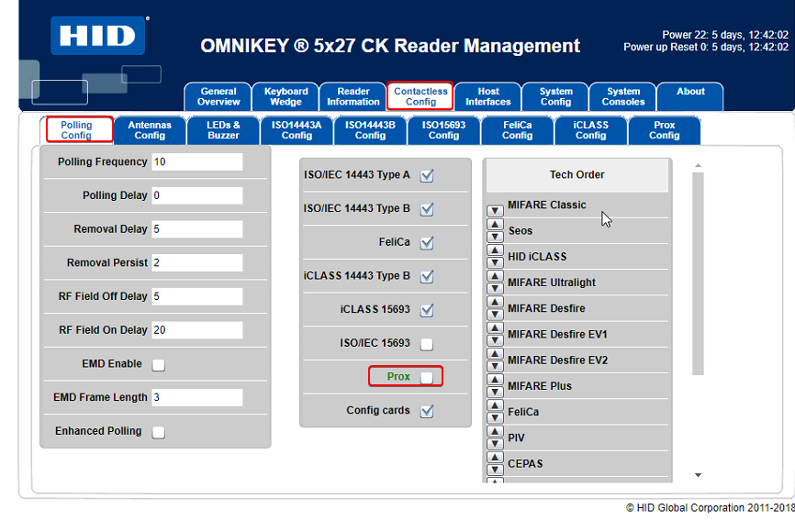Image resolution: width=795 pixels, height=532 pixels.
Task: Switch to LEDs & Buzzer sub-tab
Action: coord(223,130)
